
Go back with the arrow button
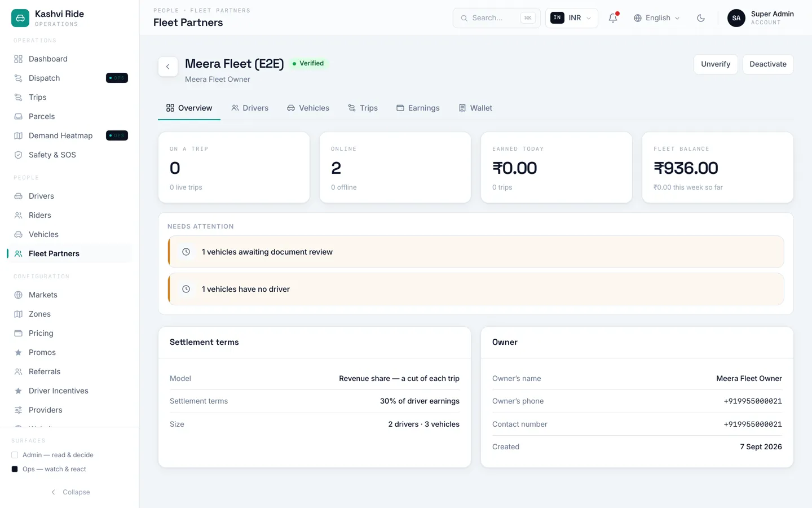(x=168, y=67)
